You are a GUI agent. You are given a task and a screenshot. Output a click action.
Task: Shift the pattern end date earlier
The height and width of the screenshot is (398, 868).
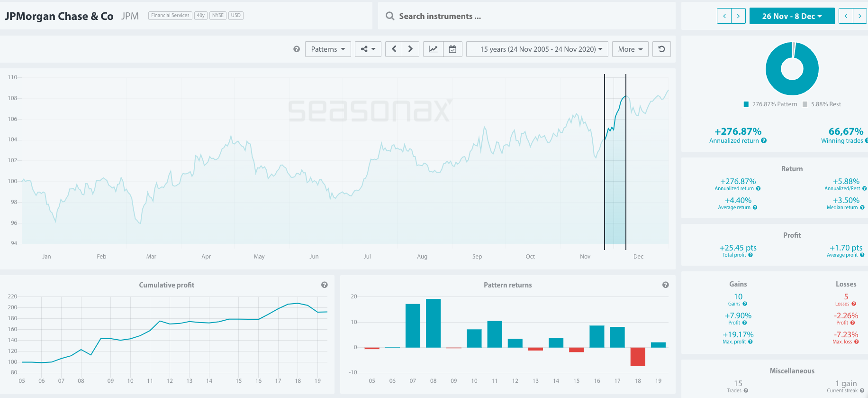coord(845,16)
